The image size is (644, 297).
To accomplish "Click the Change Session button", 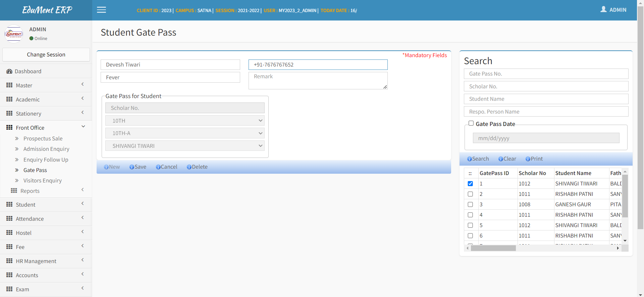I will tap(46, 54).
